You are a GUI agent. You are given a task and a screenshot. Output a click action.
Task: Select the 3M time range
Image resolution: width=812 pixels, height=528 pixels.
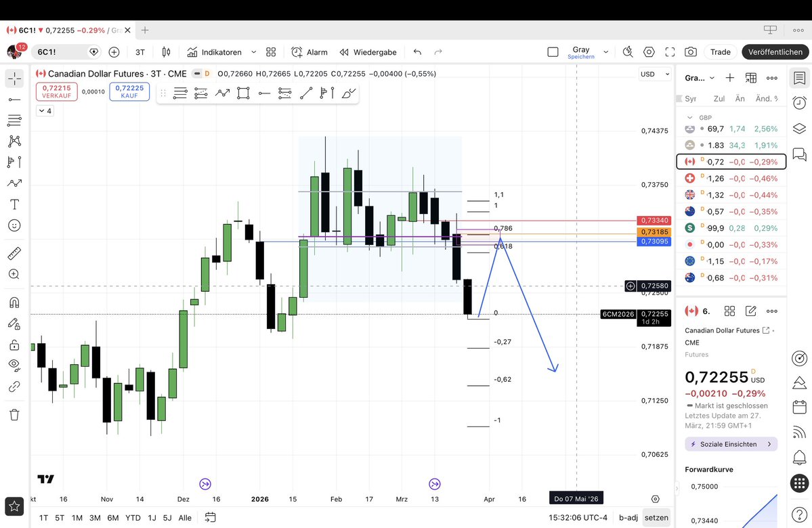(95, 518)
